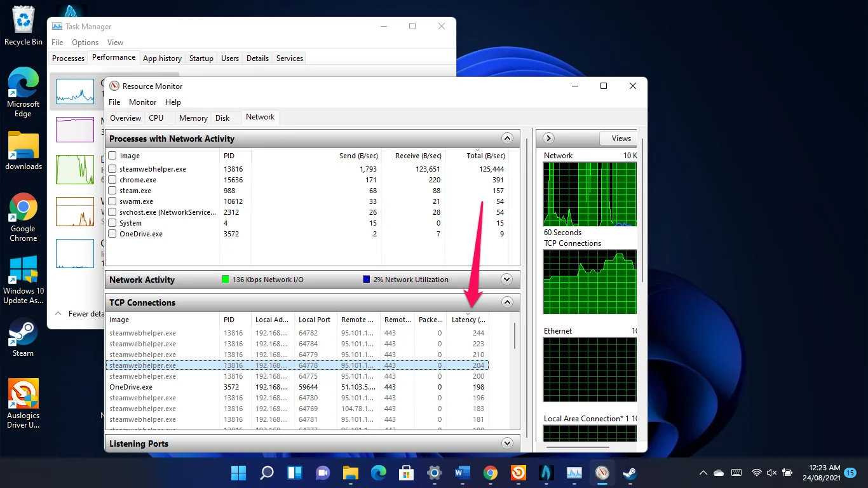Open Resource Monitor Overview tab

(x=125, y=118)
